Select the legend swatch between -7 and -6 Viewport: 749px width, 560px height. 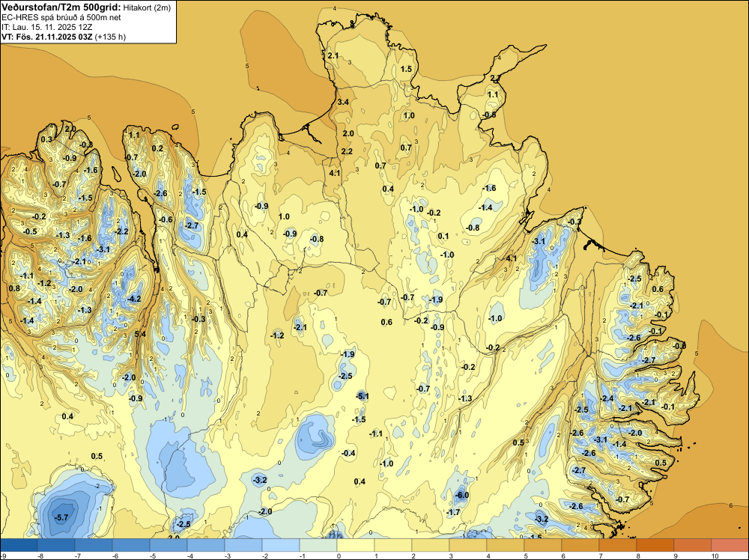point(94,545)
